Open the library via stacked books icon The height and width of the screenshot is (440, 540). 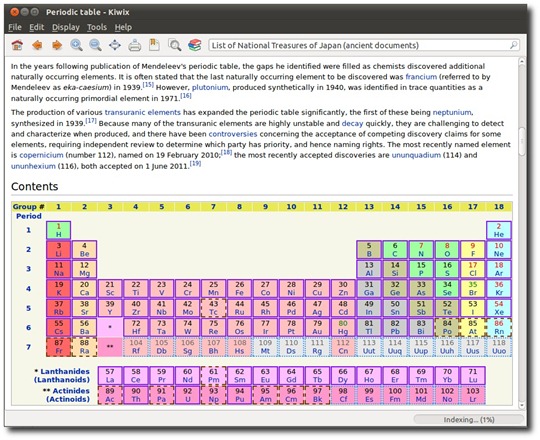[195, 45]
